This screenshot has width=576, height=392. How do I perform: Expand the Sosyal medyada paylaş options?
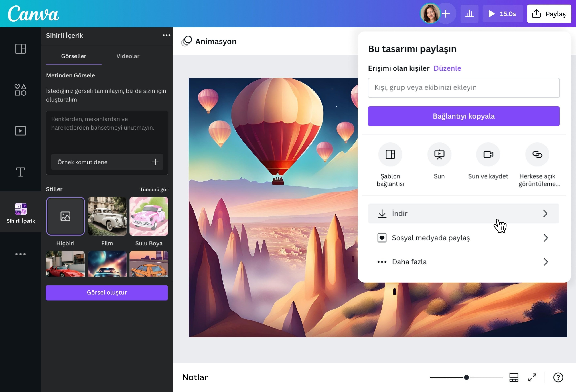tap(463, 238)
